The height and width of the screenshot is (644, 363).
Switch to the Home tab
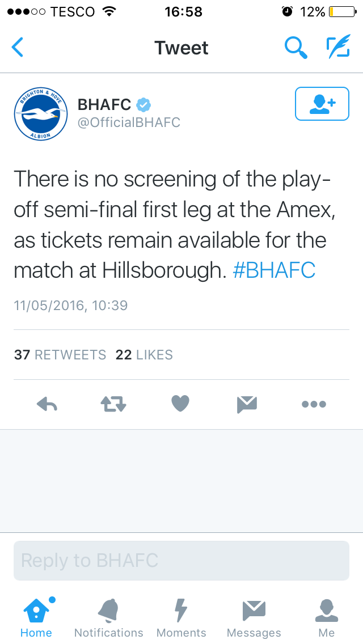[x=36, y=617]
